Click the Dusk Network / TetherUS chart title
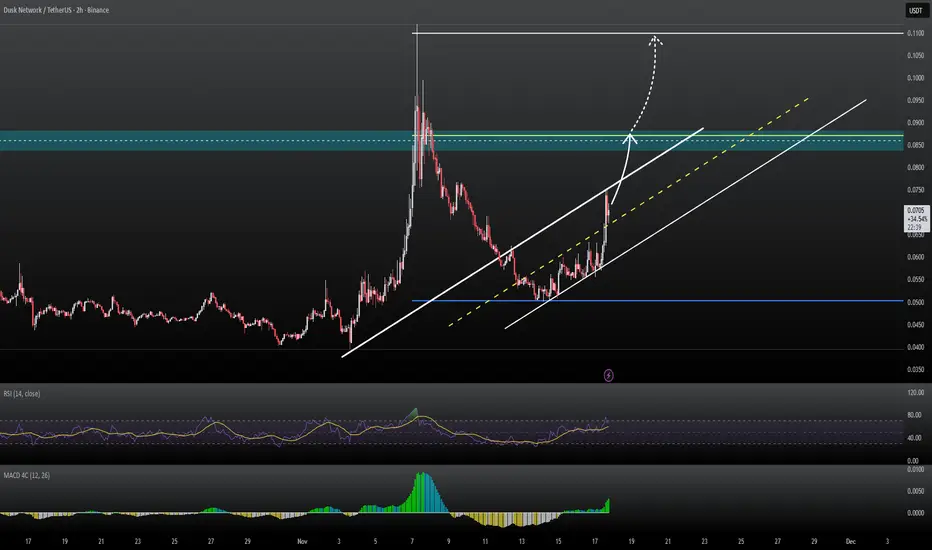 (x=56, y=10)
